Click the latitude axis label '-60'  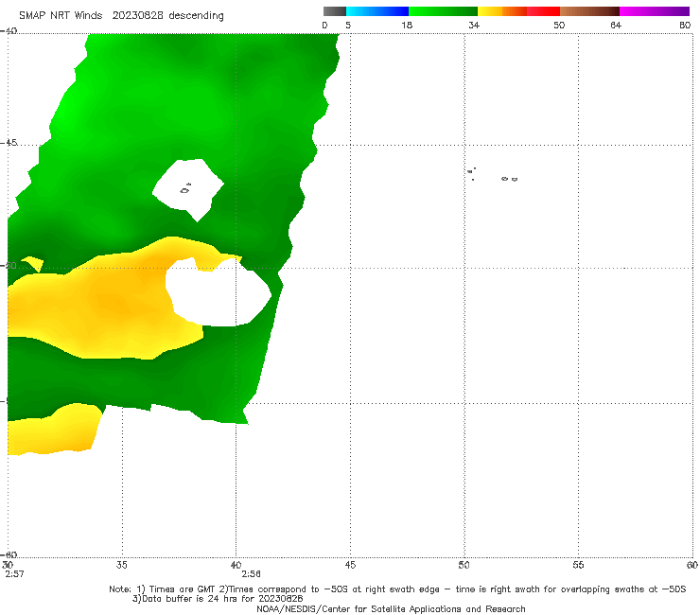(9, 554)
